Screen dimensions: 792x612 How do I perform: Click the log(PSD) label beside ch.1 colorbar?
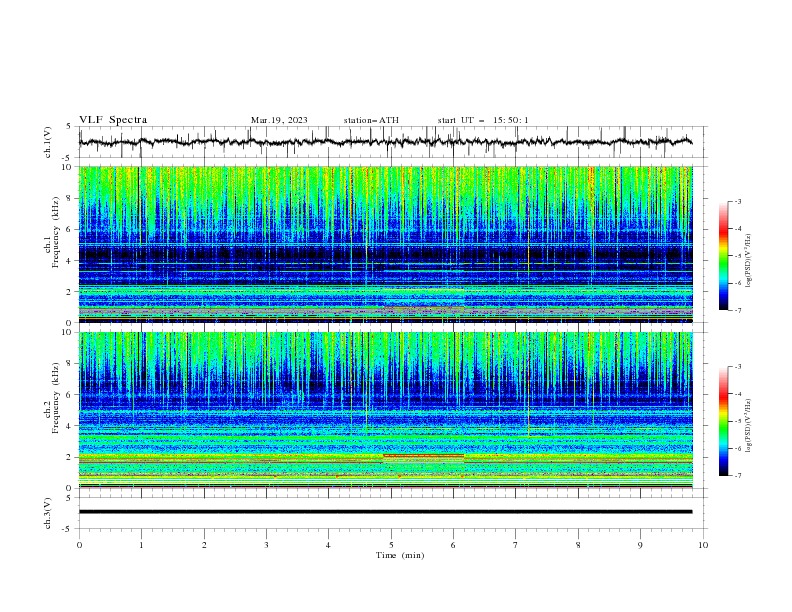[749, 261]
